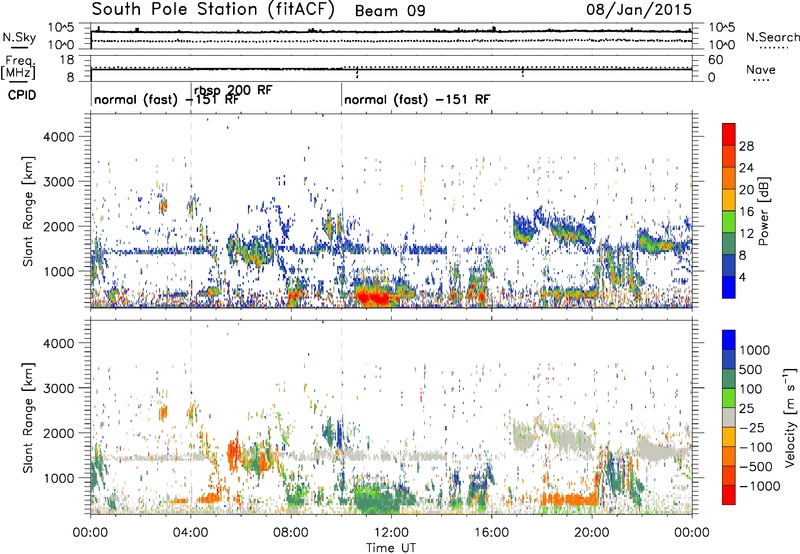800x554 pixels.
Task: Click the '500' tick on the Velocity scale
Action: [x=750, y=370]
